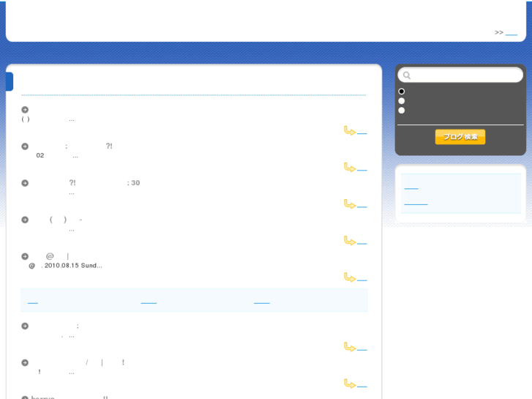This screenshot has width=532, height=399.
Task: Open the longer lower link in sidebar box
Action: 416,203
